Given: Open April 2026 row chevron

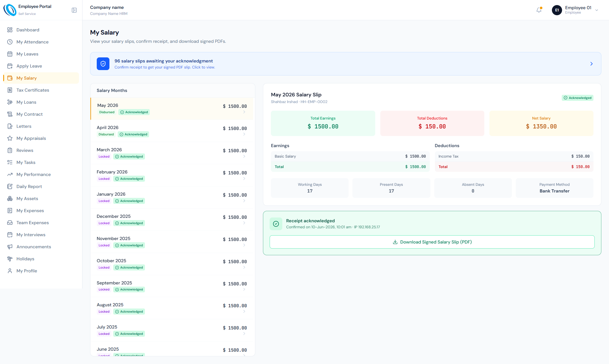Looking at the screenshot, I should pyautogui.click(x=244, y=134).
